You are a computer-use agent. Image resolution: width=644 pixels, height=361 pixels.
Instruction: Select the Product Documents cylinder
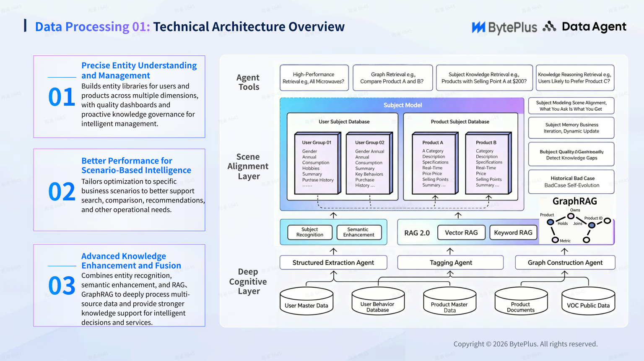(521, 301)
